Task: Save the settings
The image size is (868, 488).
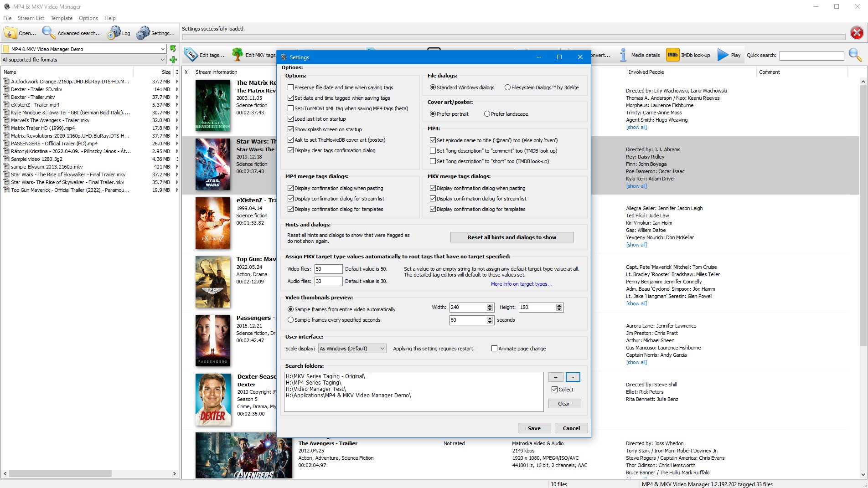Action: (534, 428)
